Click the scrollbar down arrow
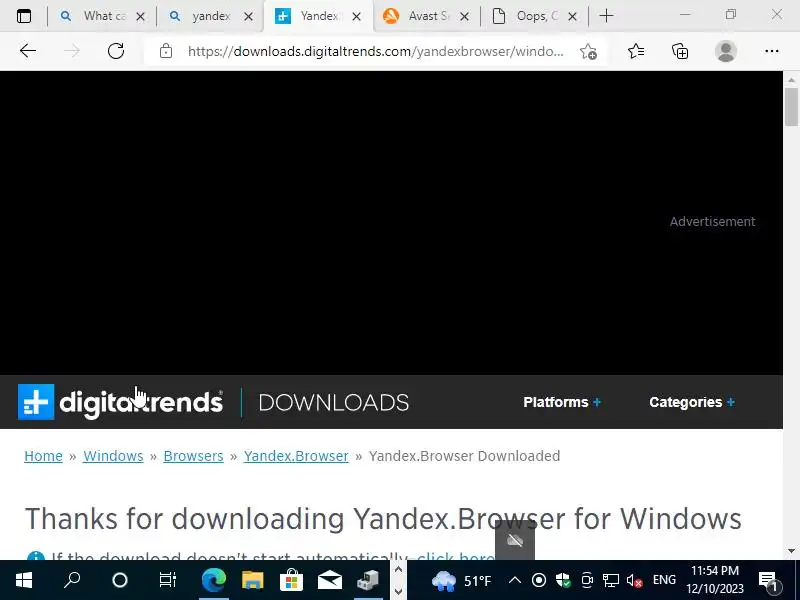 point(791,551)
